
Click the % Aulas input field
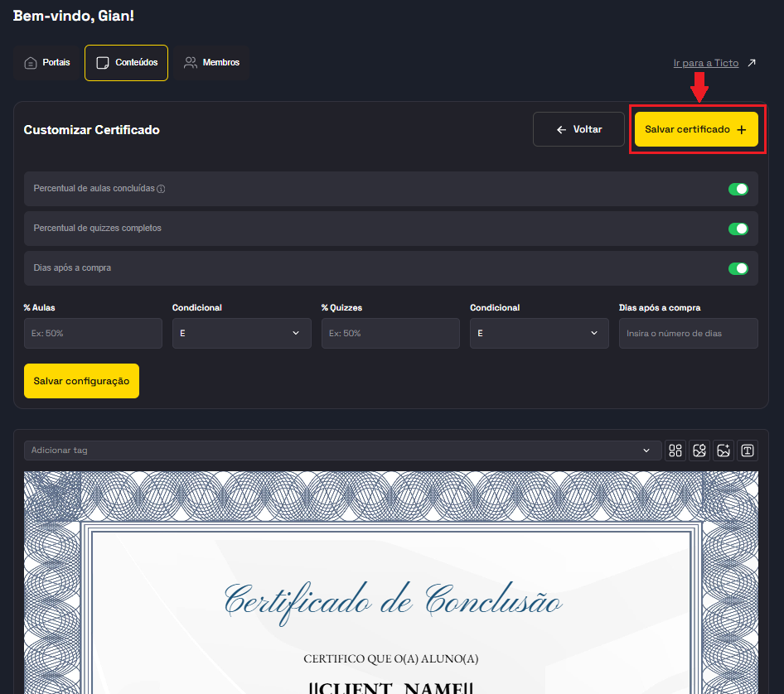click(93, 333)
